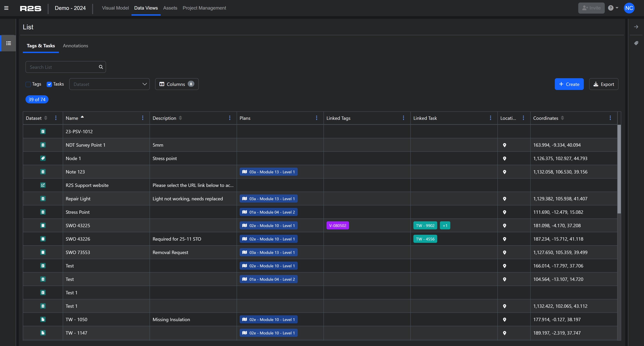Image resolution: width=644 pixels, height=346 pixels.
Task: Go to the Visual Model tab
Action: click(x=115, y=8)
